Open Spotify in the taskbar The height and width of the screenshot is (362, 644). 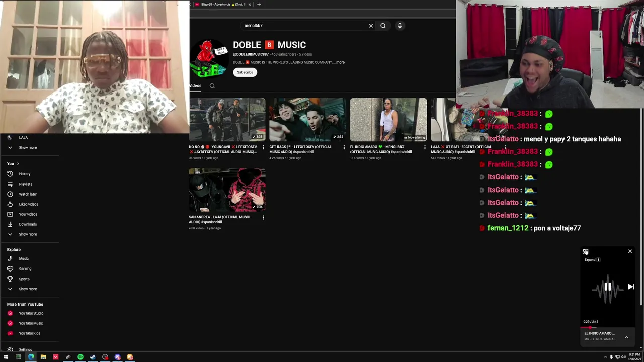(80, 357)
